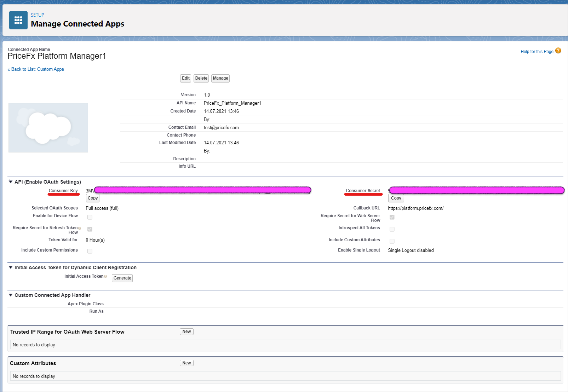The width and height of the screenshot is (568, 392).
Task: Select the Single Logout disabled text
Action: point(411,250)
